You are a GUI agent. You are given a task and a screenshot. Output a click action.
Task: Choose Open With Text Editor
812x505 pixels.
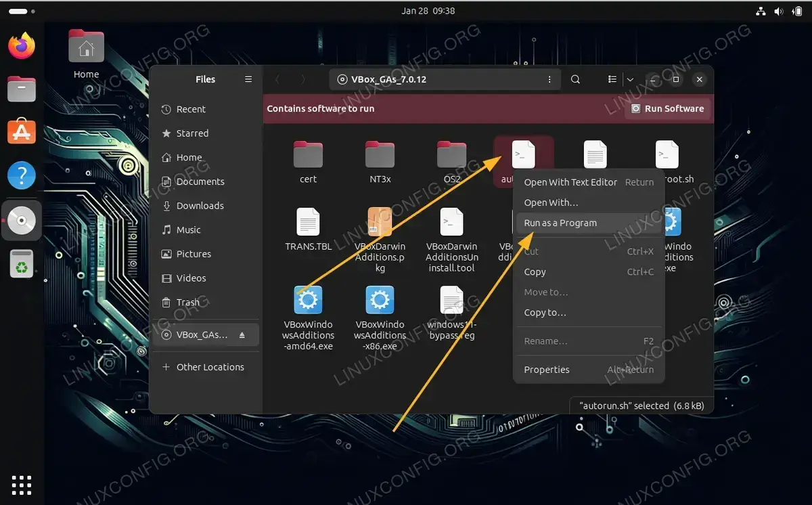coord(589,182)
